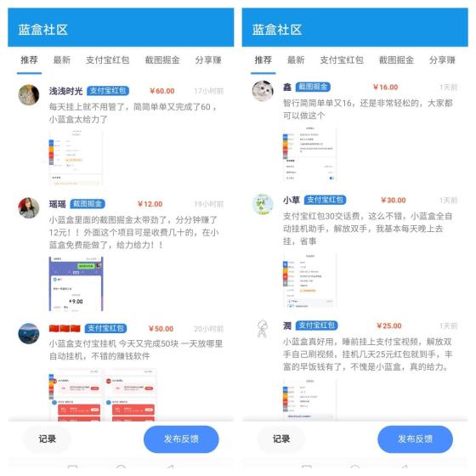Tap 瑶瑶's user avatar

pos(29,208)
